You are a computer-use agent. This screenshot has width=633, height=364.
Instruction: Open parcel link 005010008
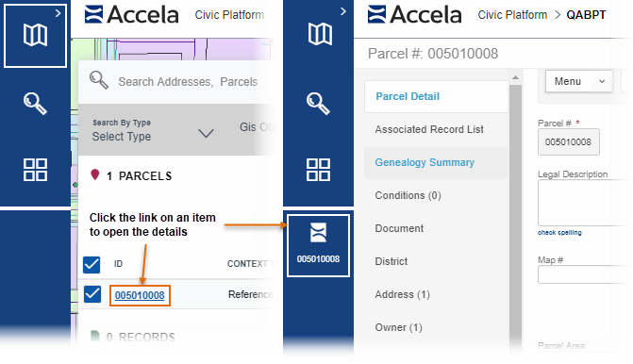pos(140,295)
